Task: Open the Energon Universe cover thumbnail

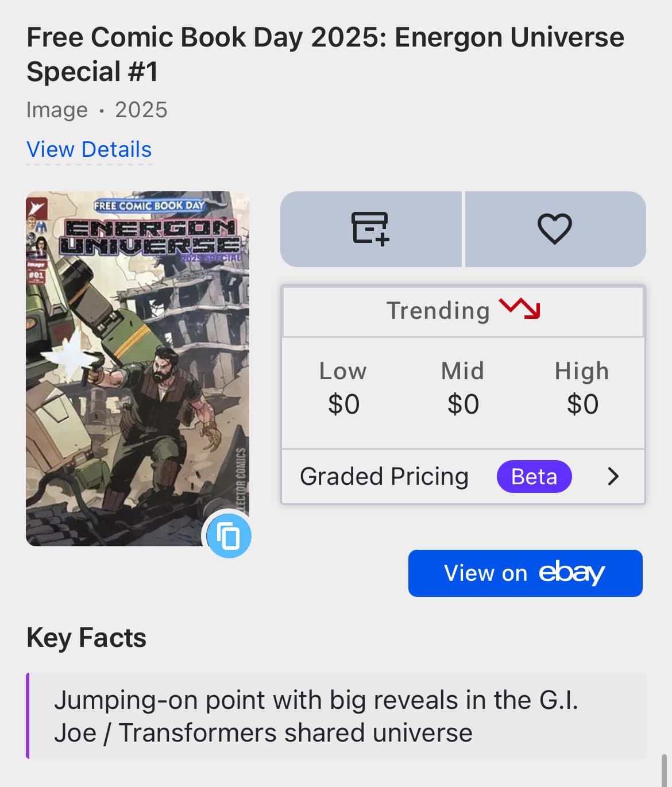Action: (138, 369)
